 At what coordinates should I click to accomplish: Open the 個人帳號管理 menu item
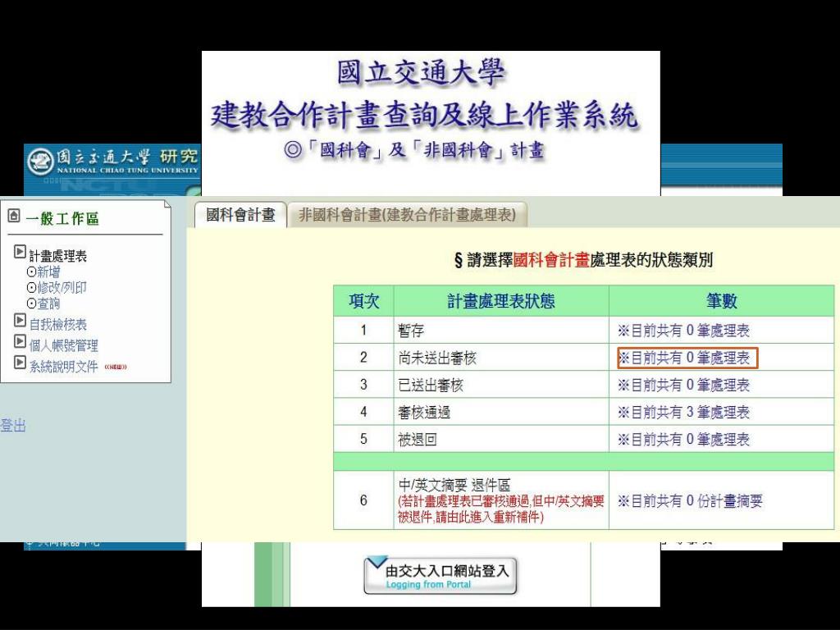[64, 345]
